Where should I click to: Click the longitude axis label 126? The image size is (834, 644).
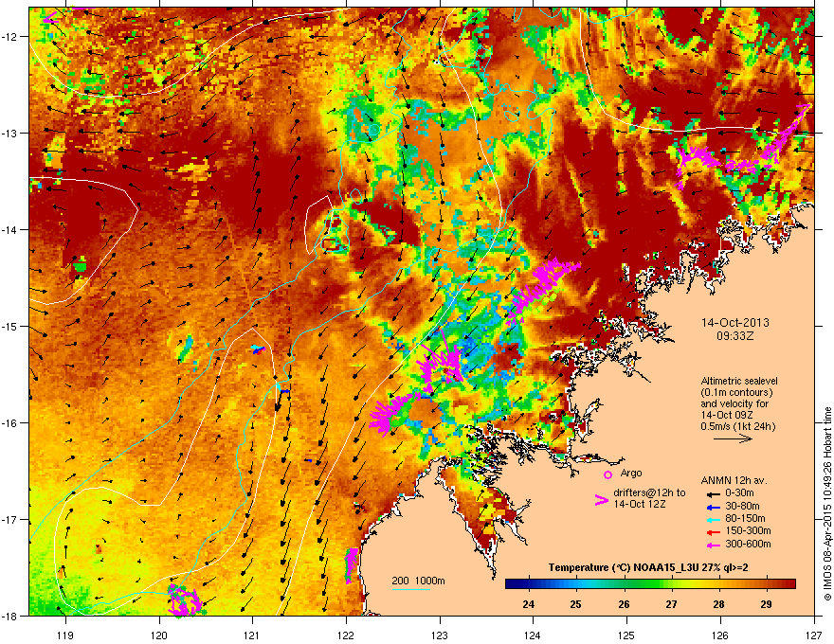coord(720,635)
